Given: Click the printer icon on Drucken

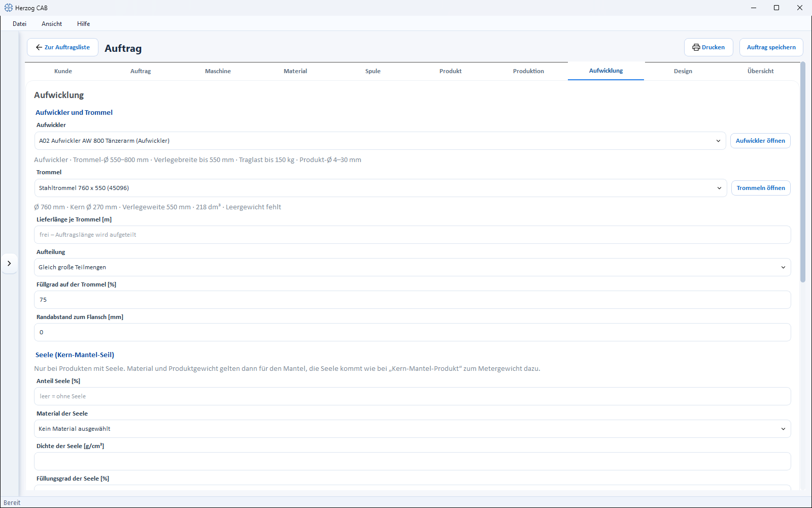Looking at the screenshot, I should pos(696,47).
